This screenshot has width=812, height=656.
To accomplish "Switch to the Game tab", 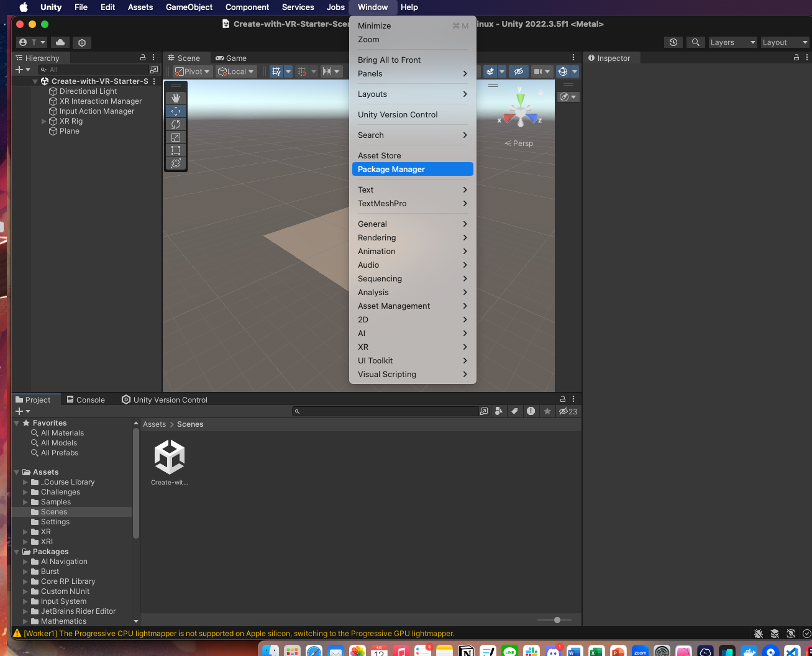I will tap(231, 58).
